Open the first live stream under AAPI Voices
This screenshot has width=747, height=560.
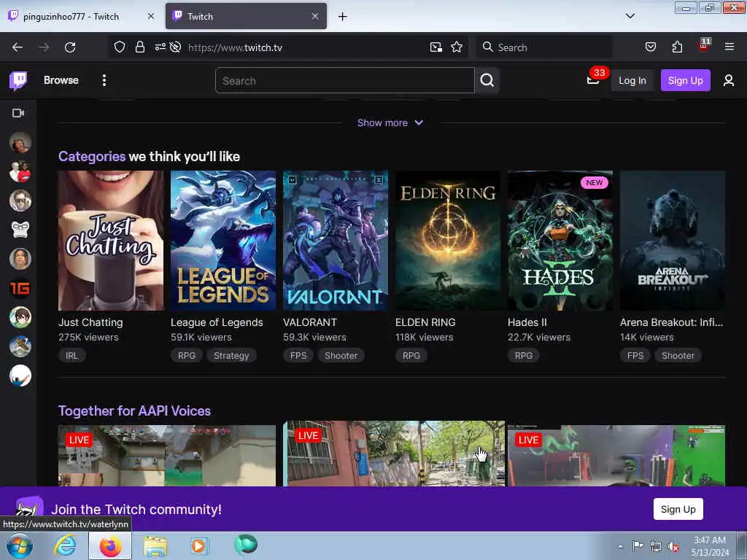point(167,456)
